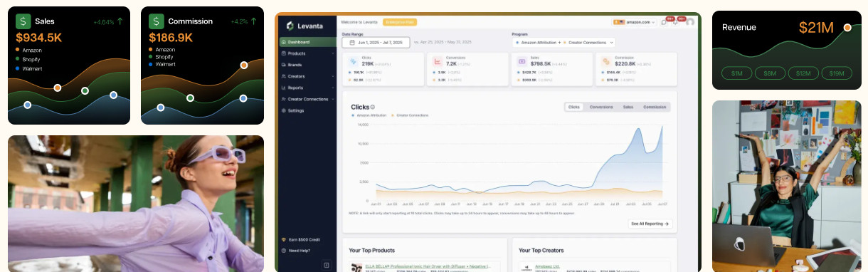This screenshot has height=272, width=868.
Task: Click the Welcome to Levanta text
Action: pos(360,22)
